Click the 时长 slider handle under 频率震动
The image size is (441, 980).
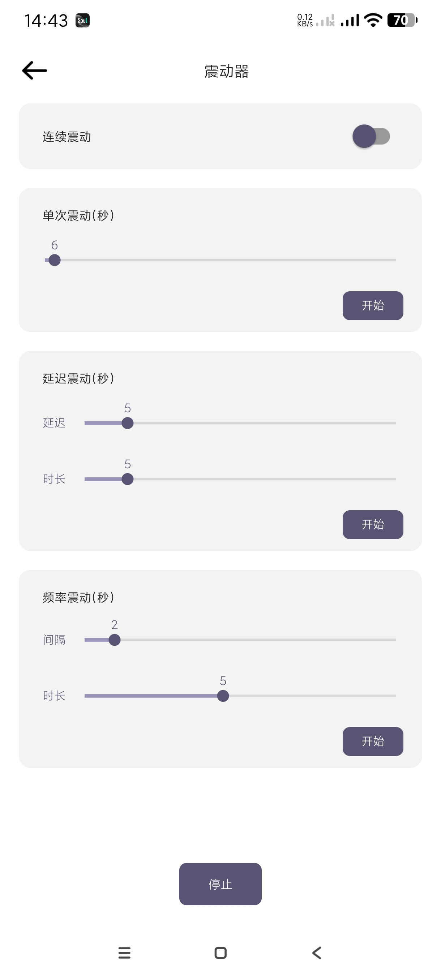point(223,696)
